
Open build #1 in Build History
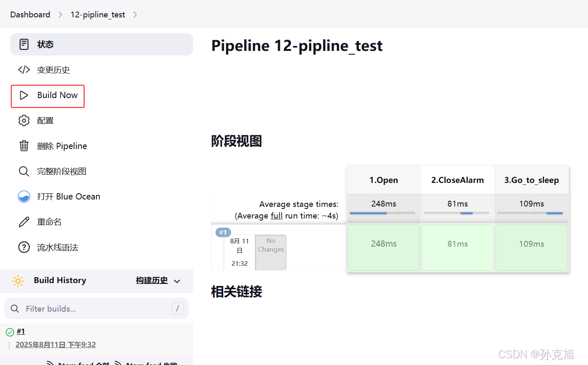pos(21,331)
